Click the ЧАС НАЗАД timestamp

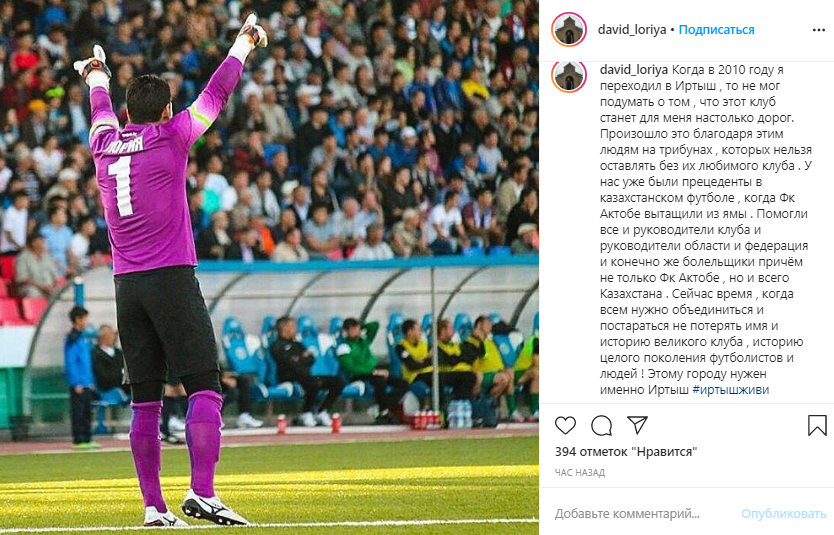pos(580,472)
